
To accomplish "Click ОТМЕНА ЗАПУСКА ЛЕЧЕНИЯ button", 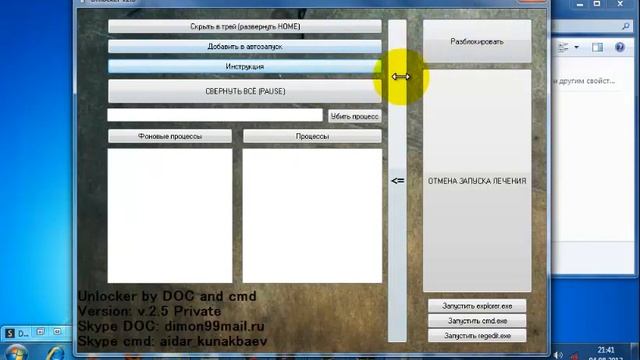I will pyautogui.click(x=477, y=181).
